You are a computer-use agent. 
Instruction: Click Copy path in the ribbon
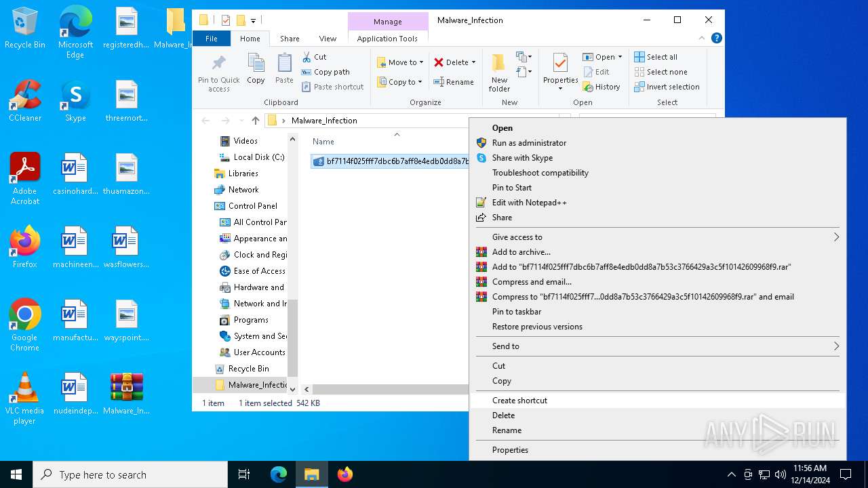[325, 72]
